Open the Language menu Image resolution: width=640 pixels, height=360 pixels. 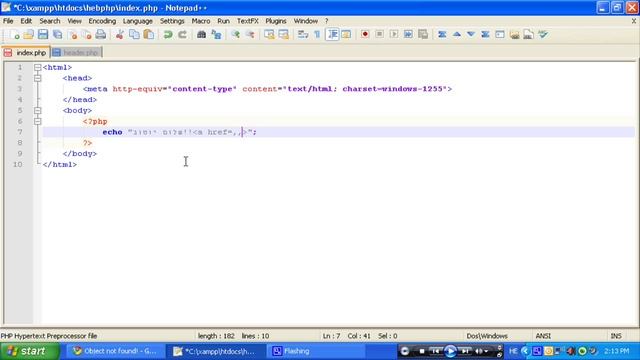[138, 21]
